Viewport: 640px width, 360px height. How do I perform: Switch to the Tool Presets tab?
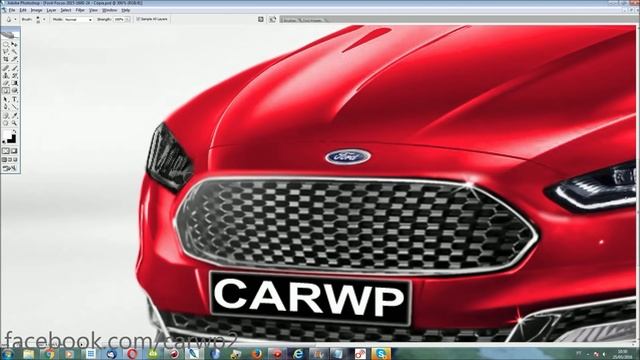313,20
